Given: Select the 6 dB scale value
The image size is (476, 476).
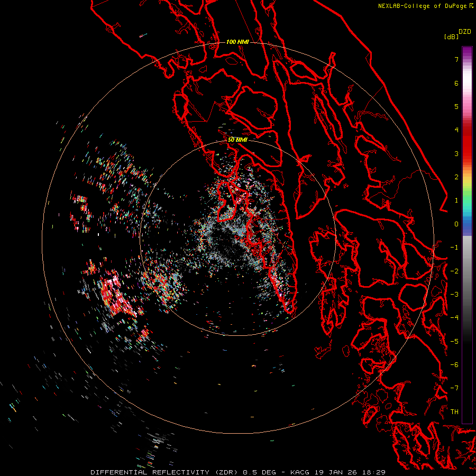Looking at the screenshot, I should [456, 83].
